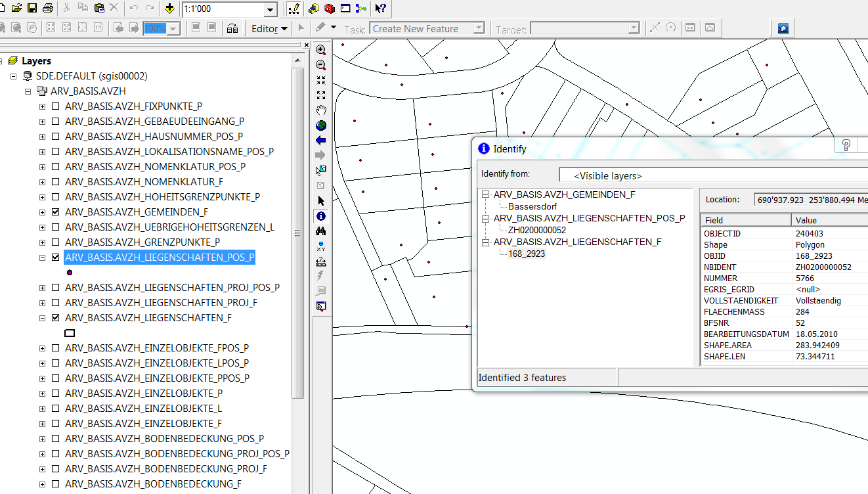Uncheck the ARV_BASIS.AVZH_GEMEINDEN_F layer
Screen dimensions: 868x494
click(x=56, y=212)
